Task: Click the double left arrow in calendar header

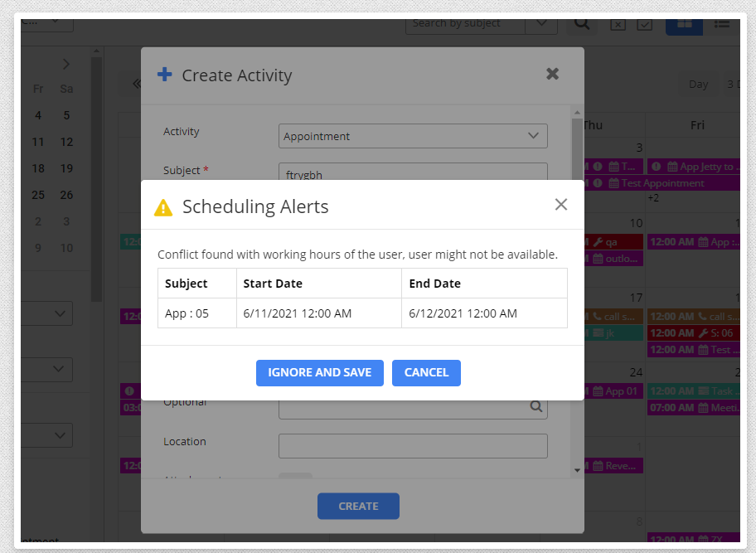Action: [136, 84]
